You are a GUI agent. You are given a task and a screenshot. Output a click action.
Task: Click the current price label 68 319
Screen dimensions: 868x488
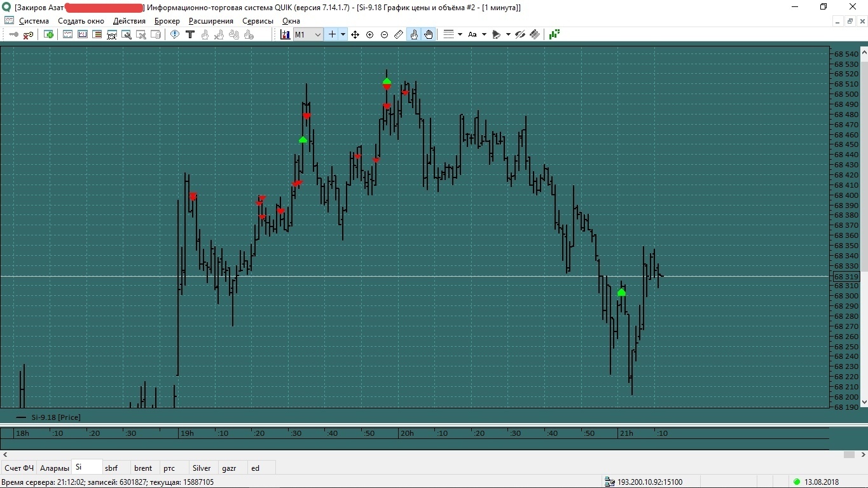pyautogui.click(x=846, y=277)
